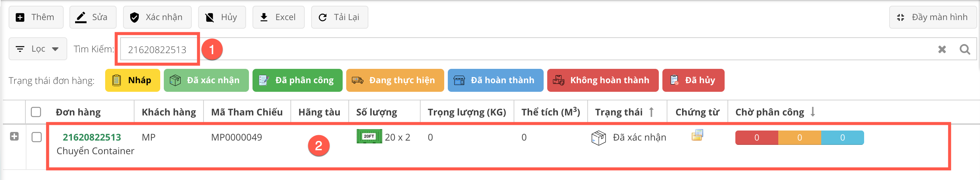Open the document icon in Chứng từ column

point(697,136)
